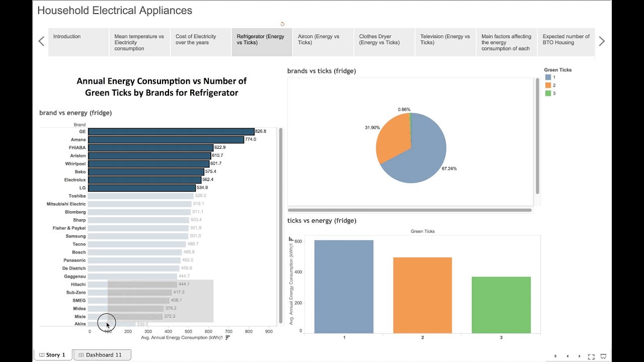Select the GE bar showing 826.8
Viewport: 644px width, 362px height.
click(x=171, y=132)
